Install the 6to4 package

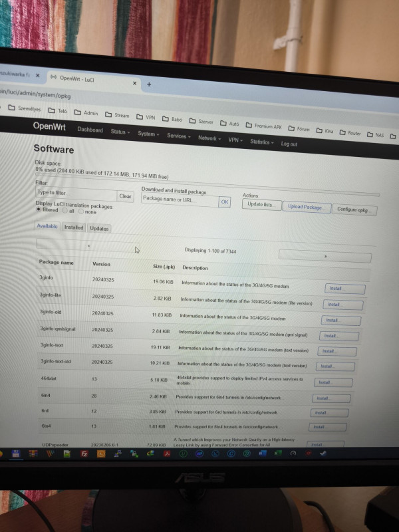(x=328, y=427)
